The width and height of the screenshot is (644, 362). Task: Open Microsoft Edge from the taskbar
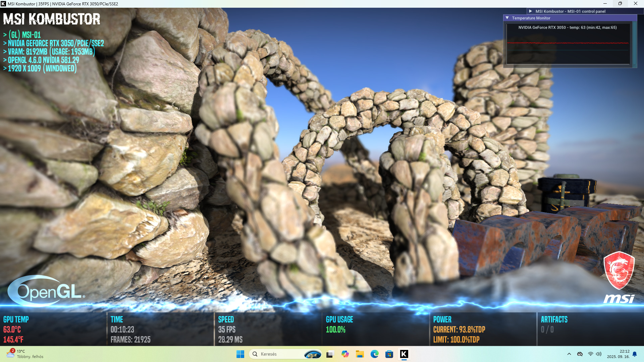pos(375,354)
